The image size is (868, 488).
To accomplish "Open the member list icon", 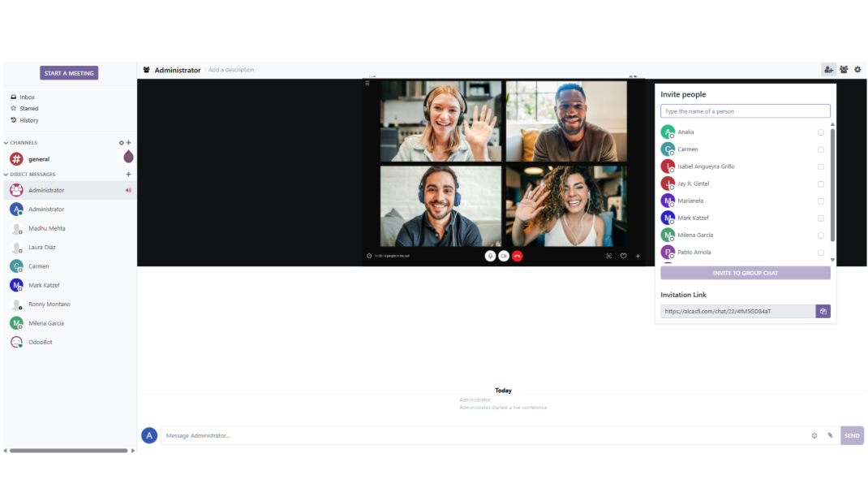I will (844, 70).
